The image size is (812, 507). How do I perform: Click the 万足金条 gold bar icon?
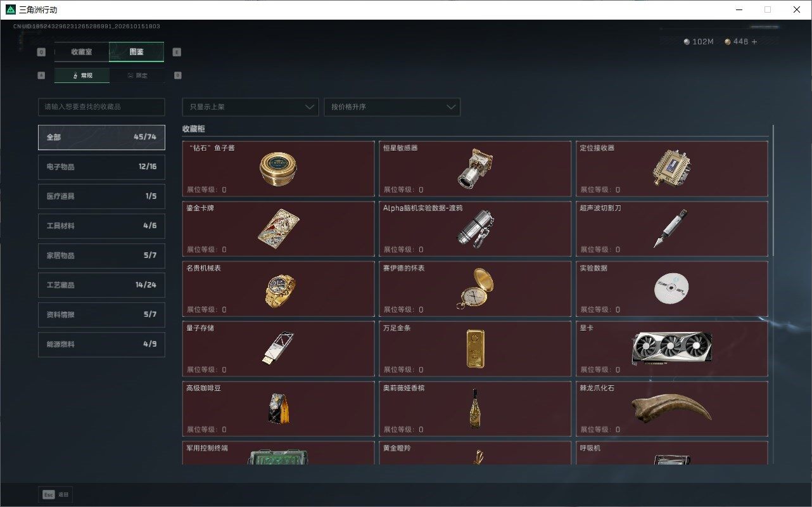click(476, 348)
